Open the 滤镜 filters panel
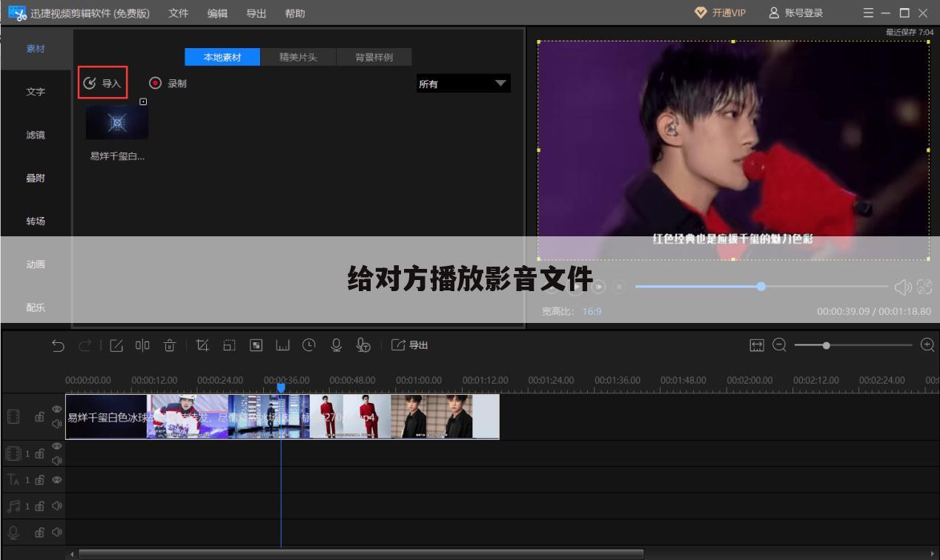 tap(36, 135)
